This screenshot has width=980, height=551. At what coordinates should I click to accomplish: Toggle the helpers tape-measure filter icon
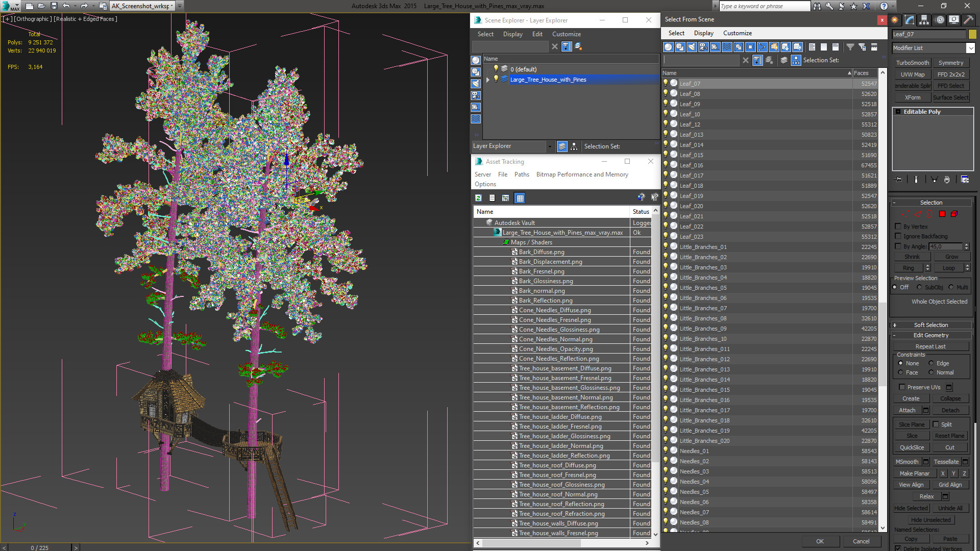click(715, 47)
